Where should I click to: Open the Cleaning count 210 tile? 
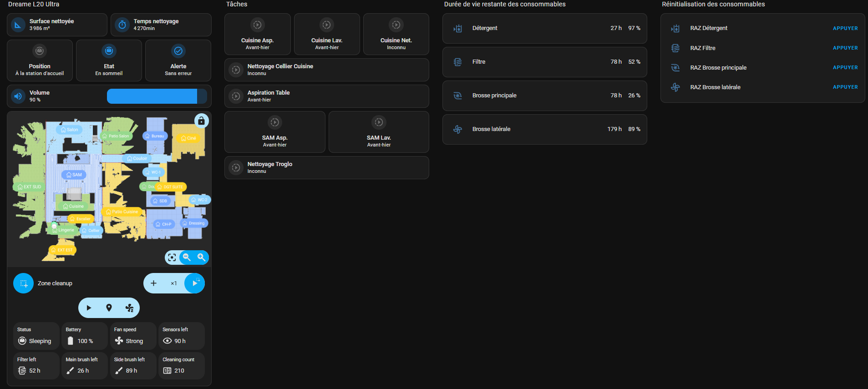pyautogui.click(x=182, y=366)
